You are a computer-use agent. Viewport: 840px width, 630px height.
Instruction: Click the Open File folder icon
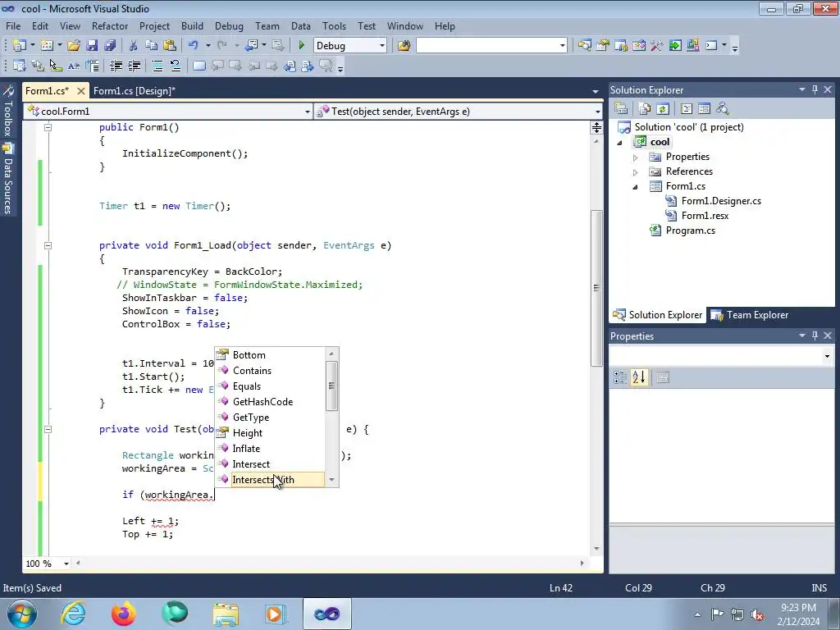tap(73, 46)
